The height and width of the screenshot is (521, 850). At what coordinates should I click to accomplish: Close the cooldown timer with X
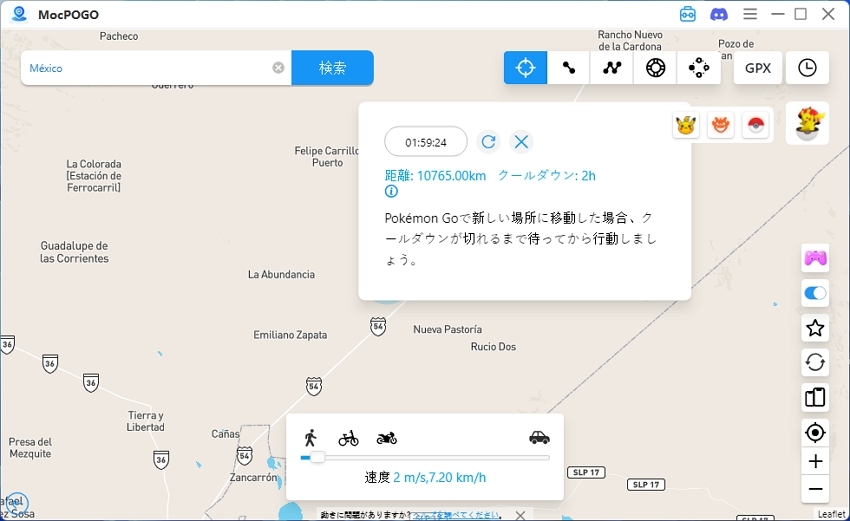(521, 142)
